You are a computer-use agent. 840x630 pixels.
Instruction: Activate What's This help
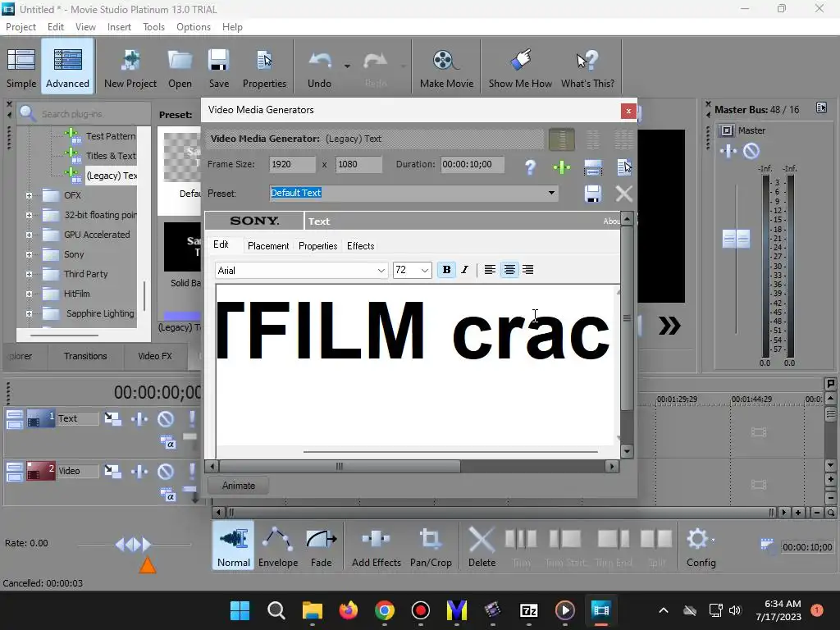coord(587,67)
